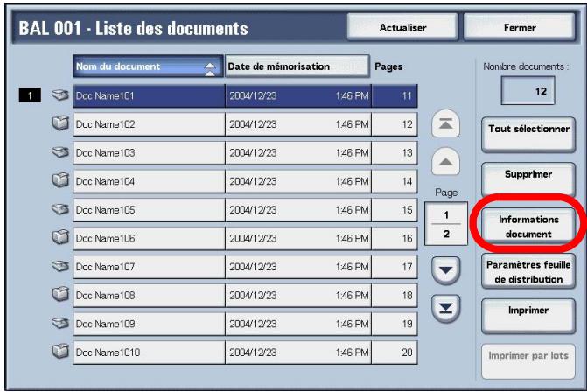The height and width of the screenshot is (392, 587).
Task: Click the page 1/2 indicator box
Action: point(446,224)
